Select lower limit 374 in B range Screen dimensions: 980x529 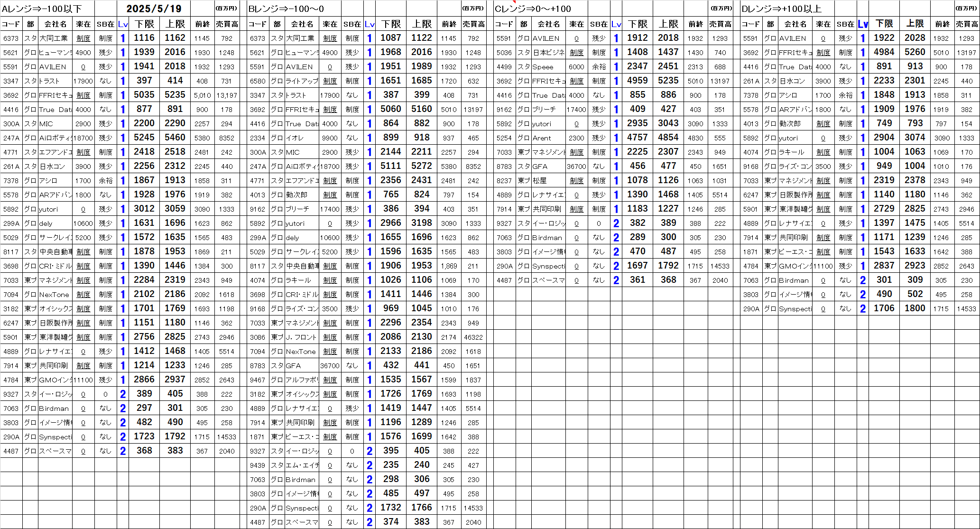(391, 522)
